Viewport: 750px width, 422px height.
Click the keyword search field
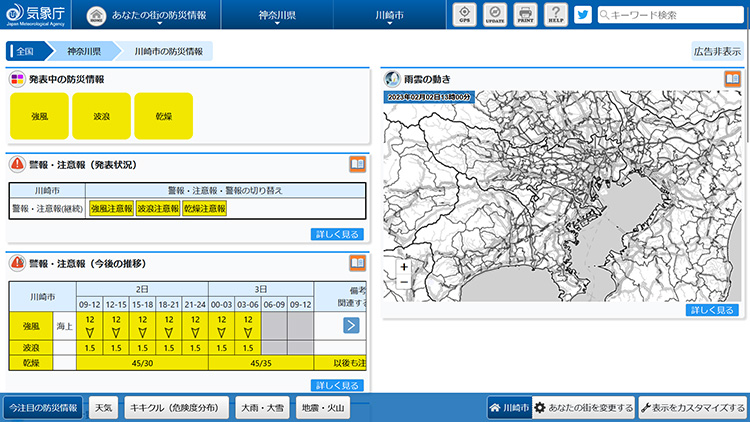(670, 15)
